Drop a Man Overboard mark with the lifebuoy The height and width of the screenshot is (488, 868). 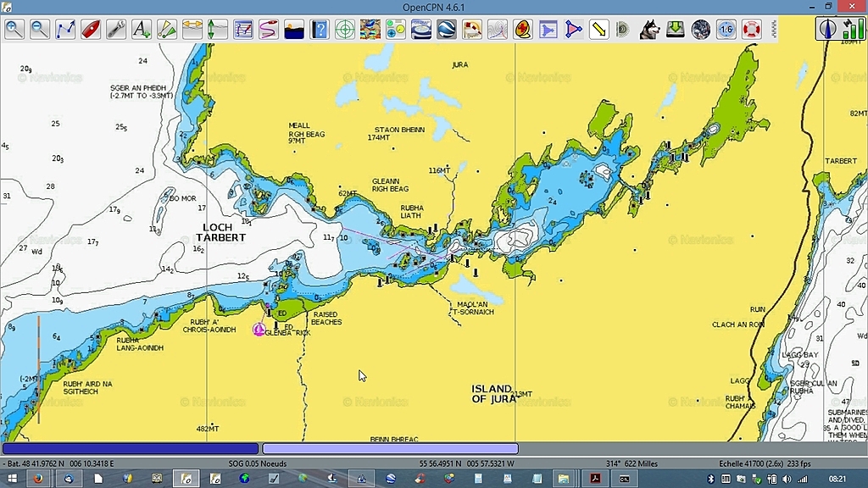tap(752, 30)
